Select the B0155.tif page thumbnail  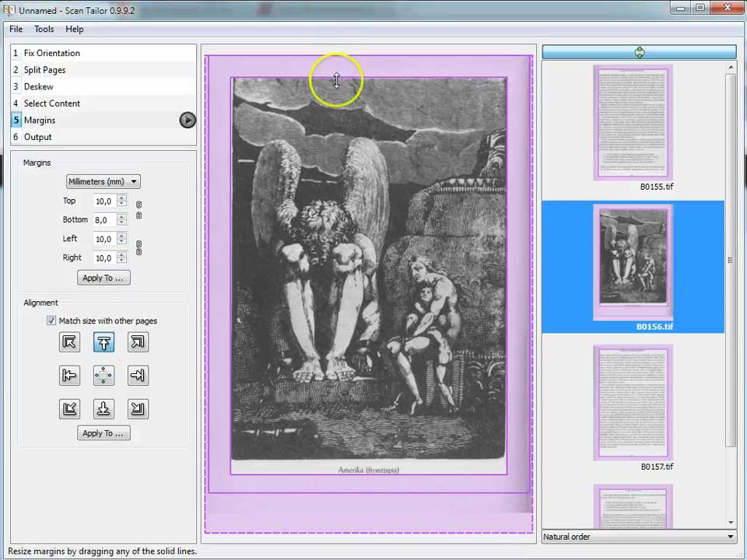click(633, 122)
